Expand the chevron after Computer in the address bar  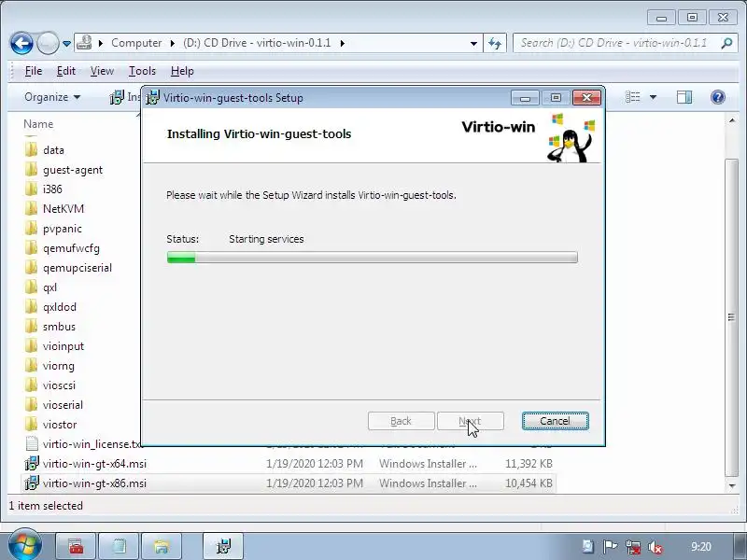pos(173,43)
